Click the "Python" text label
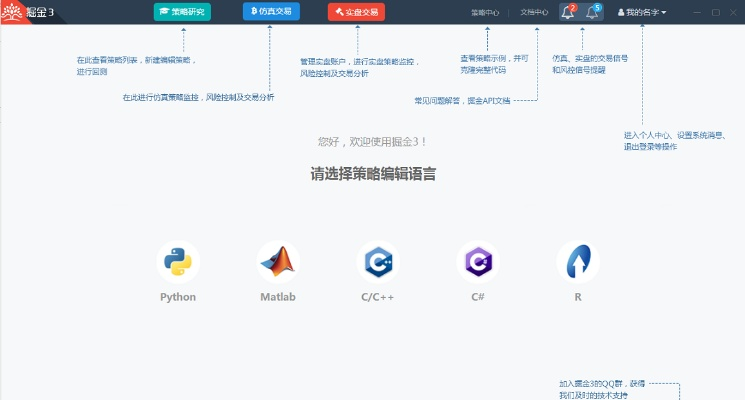Screen dimensions: 745x400 (178, 297)
